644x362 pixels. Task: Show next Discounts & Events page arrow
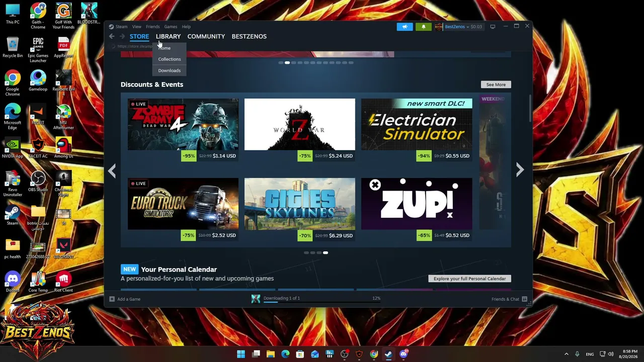tap(520, 170)
